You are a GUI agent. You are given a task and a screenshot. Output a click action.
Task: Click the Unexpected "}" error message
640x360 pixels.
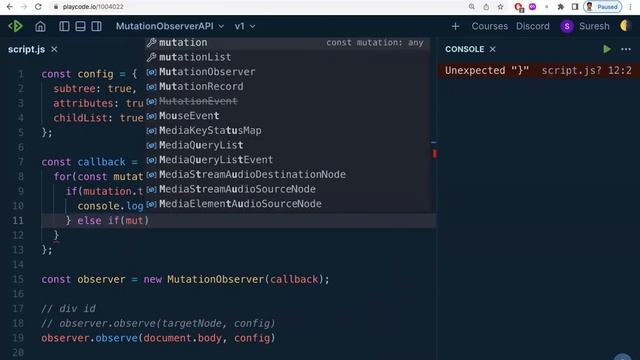click(x=487, y=70)
